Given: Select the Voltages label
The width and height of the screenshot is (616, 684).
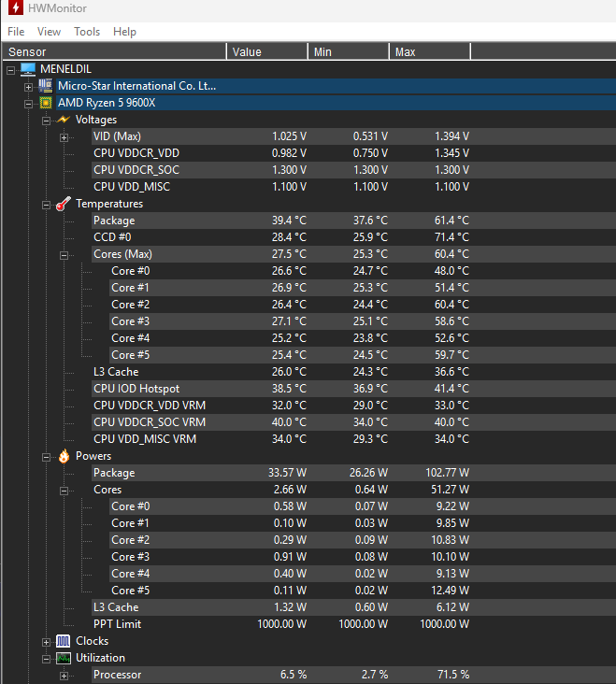Looking at the screenshot, I should point(96,120).
